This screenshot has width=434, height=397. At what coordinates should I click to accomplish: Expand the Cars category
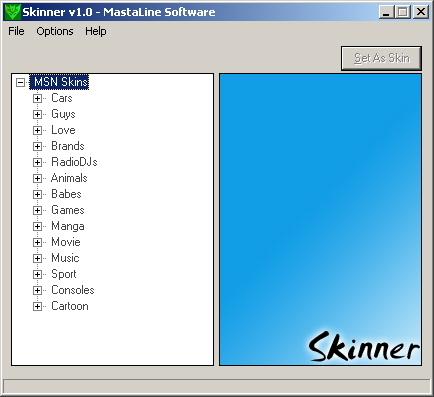(x=37, y=98)
